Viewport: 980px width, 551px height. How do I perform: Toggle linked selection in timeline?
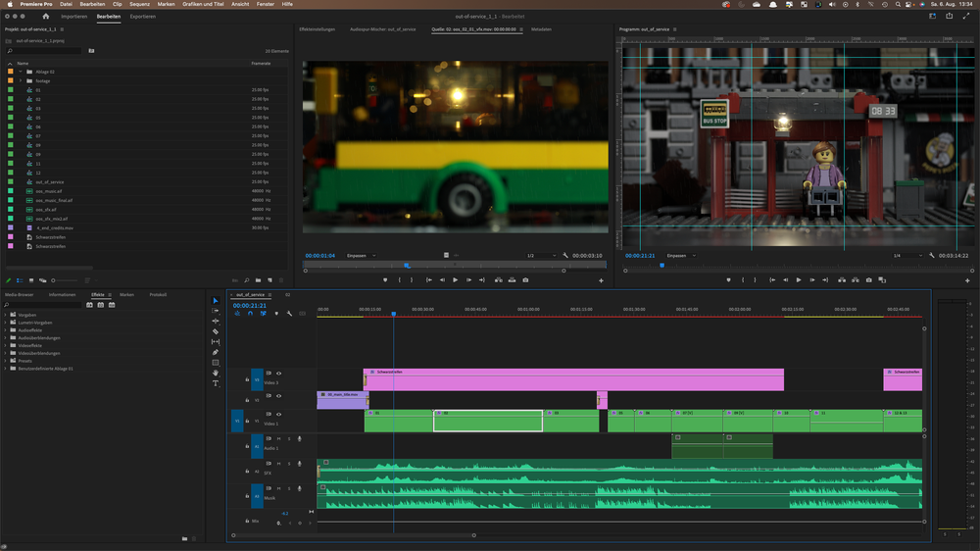click(263, 314)
